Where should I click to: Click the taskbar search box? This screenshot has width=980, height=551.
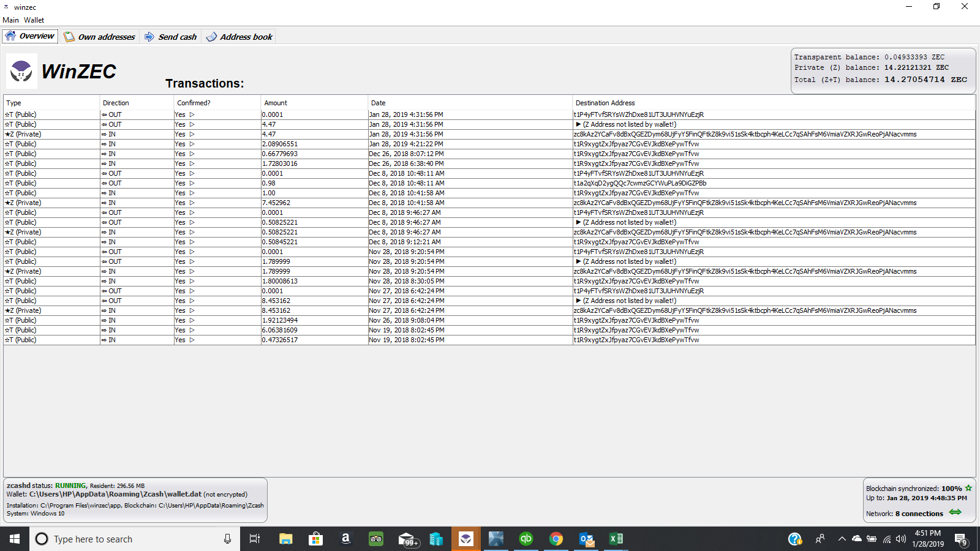[x=135, y=539]
